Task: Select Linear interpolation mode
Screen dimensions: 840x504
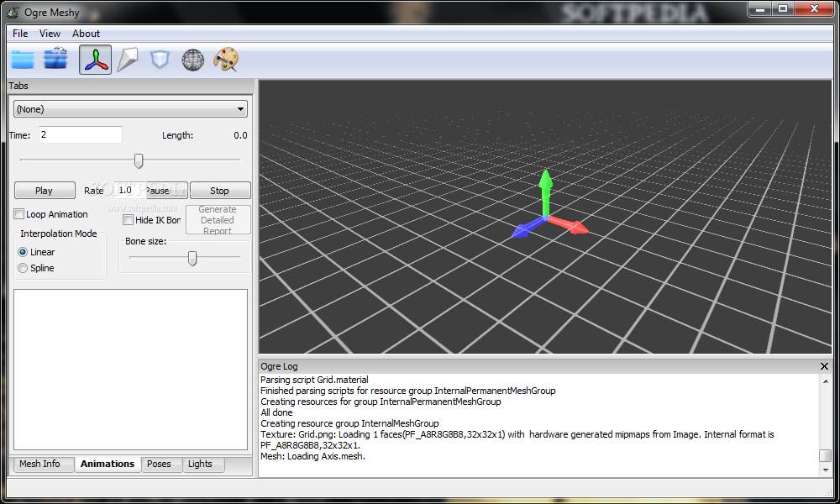Action: click(23, 252)
